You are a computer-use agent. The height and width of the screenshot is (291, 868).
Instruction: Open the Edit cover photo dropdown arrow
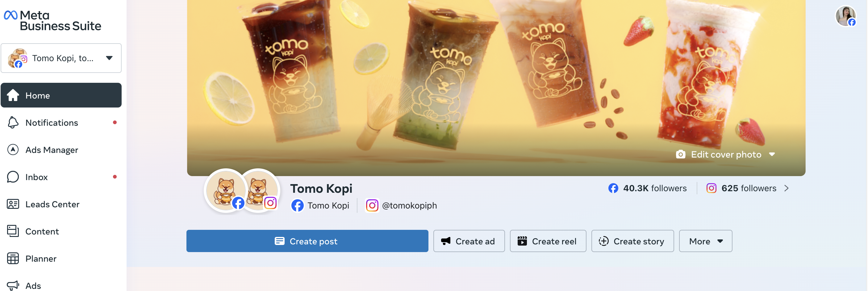[772, 154]
